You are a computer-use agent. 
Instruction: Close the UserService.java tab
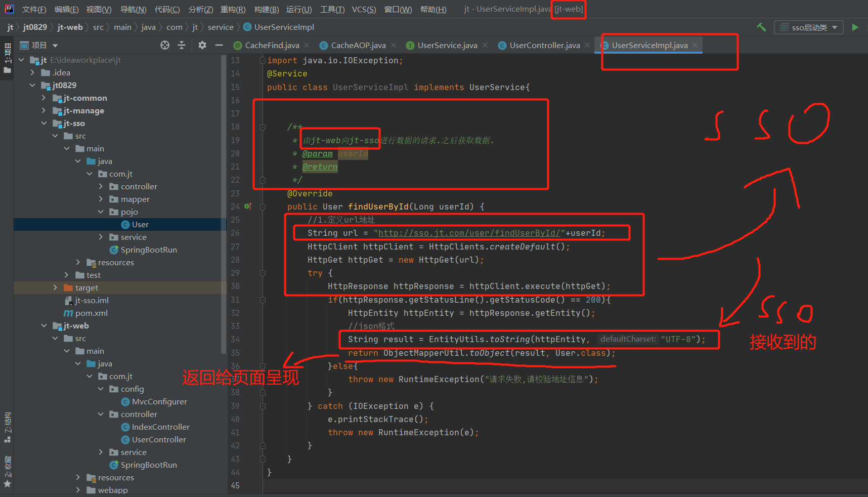(485, 46)
